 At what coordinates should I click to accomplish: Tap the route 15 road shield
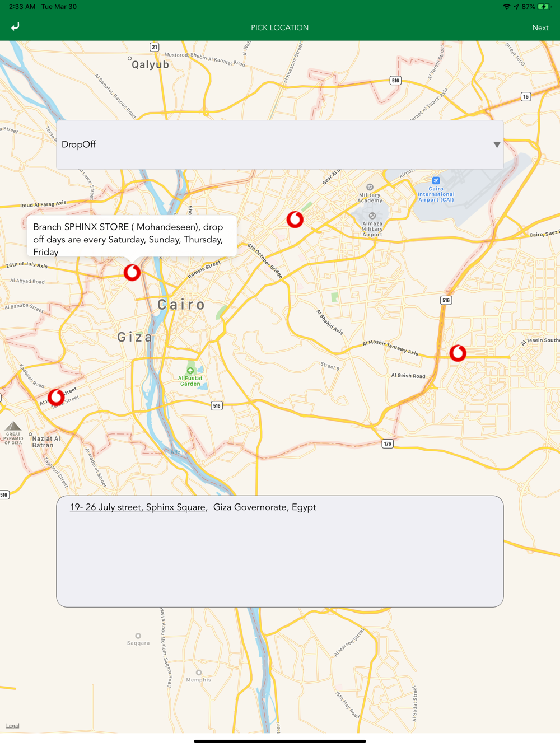click(x=525, y=96)
